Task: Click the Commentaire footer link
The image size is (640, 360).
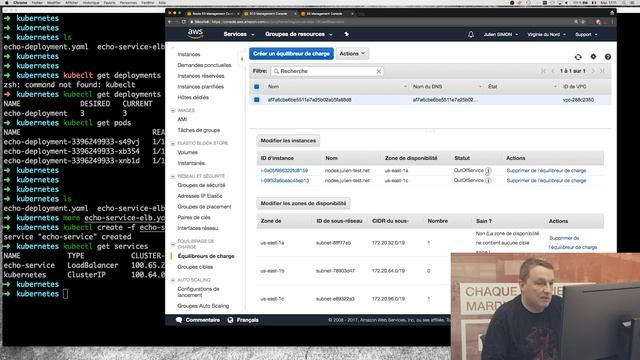Action: tap(202, 320)
